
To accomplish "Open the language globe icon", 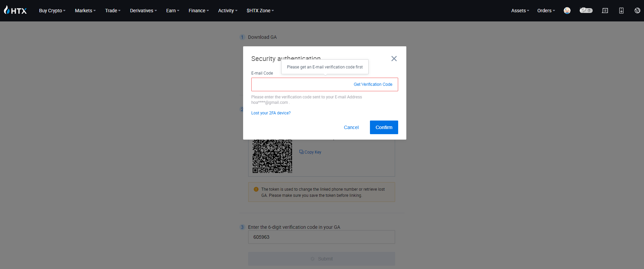I will 637,11.
